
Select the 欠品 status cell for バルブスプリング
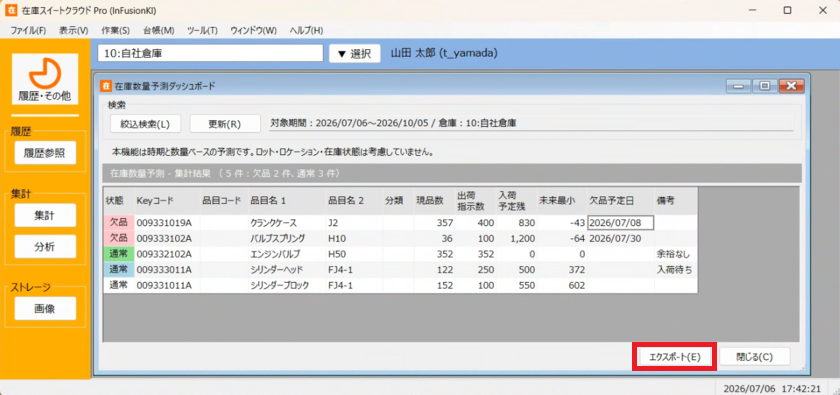click(x=118, y=238)
